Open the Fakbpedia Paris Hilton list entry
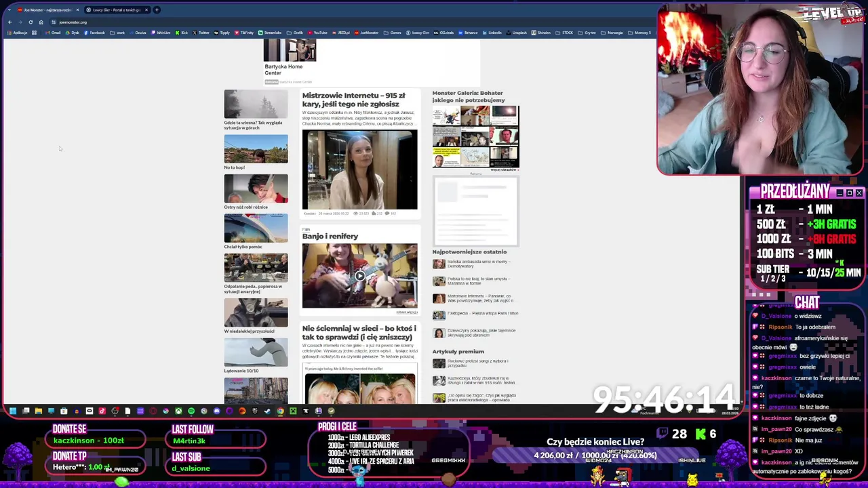 (475, 314)
